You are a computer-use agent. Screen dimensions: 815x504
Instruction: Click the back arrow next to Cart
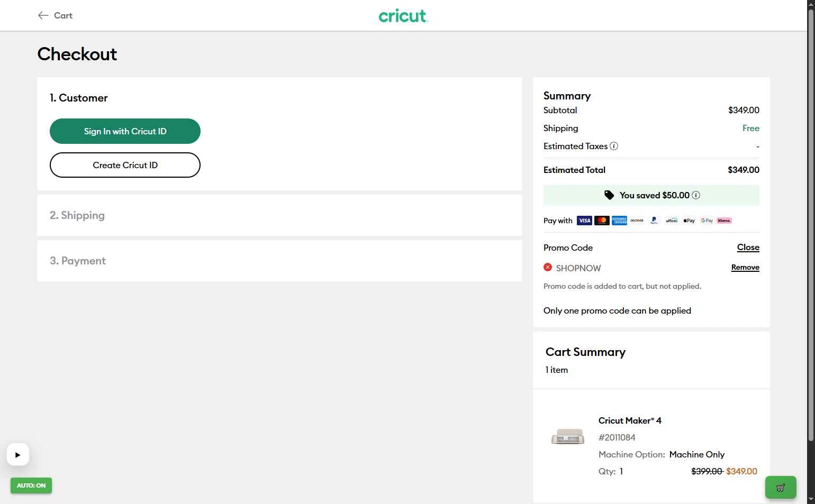(x=43, y=15)
